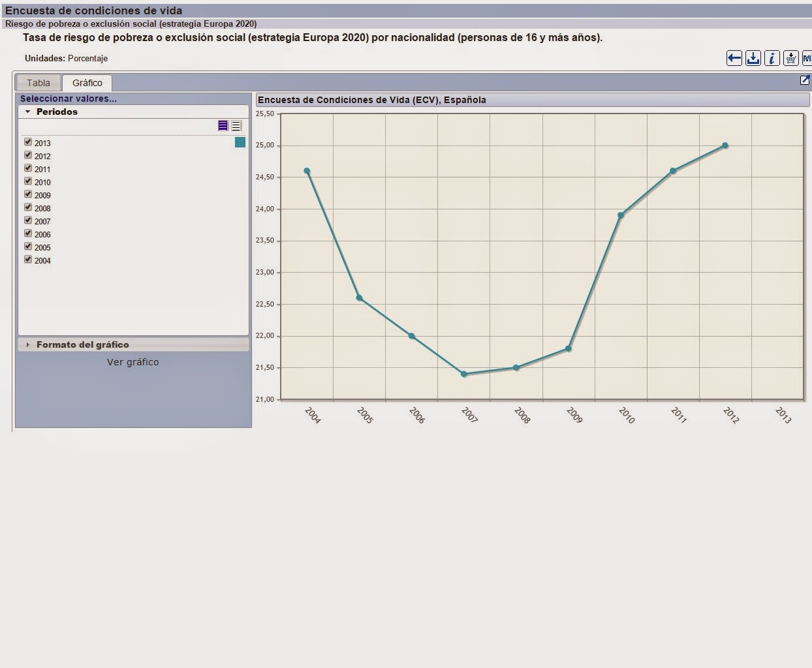Image resolution: width=812 pixels, height=668 pixels.
Task: Select the Gráfico tab
Action: (87, 83)
